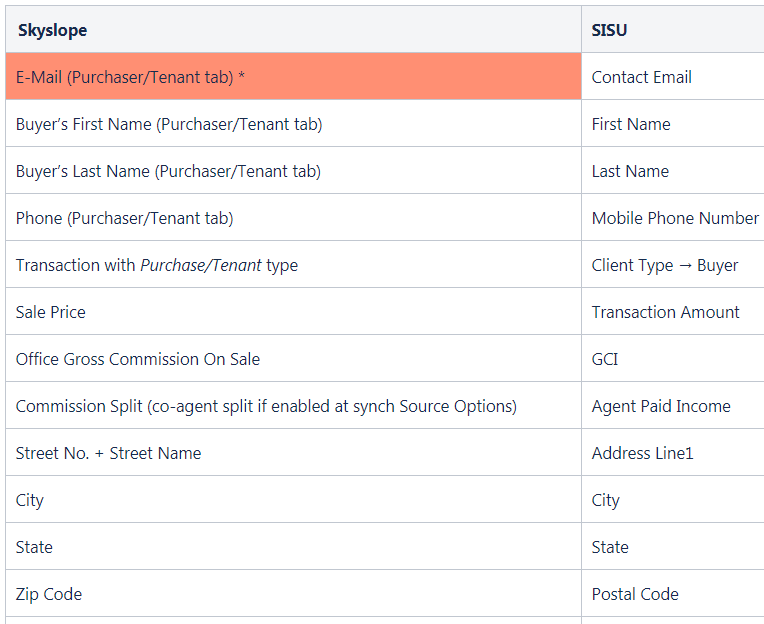Click the Mobile Phone Number cell
This screenshot has height=624, width=764.
[x=673, y=218]
